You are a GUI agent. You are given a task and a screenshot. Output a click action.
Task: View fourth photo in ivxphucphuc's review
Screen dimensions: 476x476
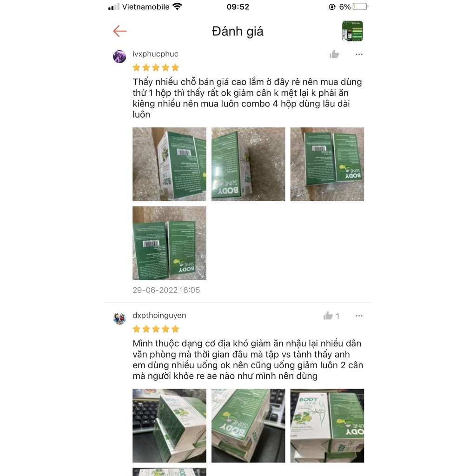[x=169, y=243]
